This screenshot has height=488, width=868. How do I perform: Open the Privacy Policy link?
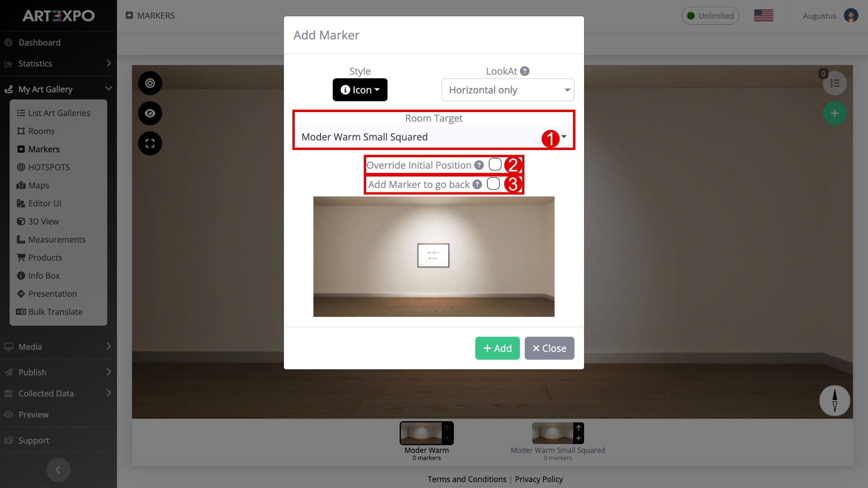click(539, 479)
